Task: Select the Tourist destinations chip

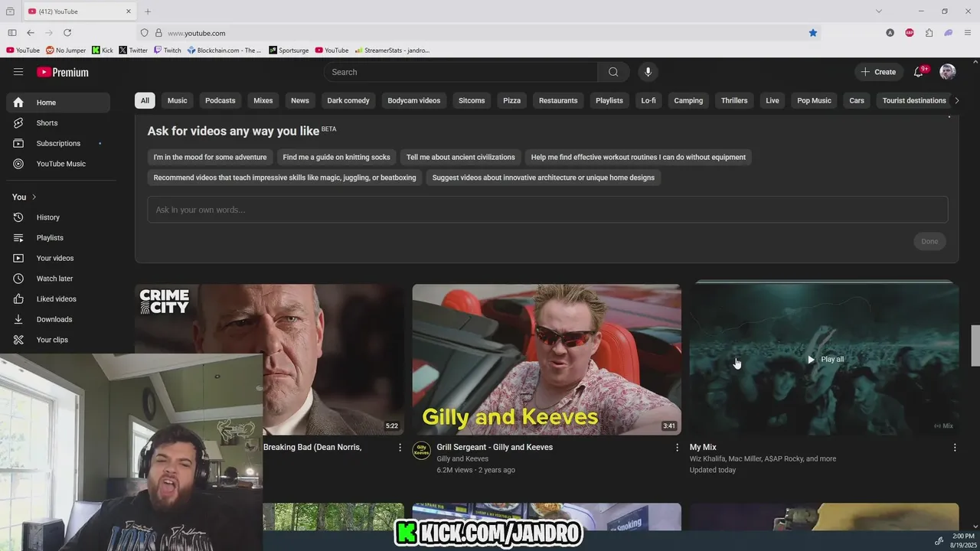Action: coord(914,100)
